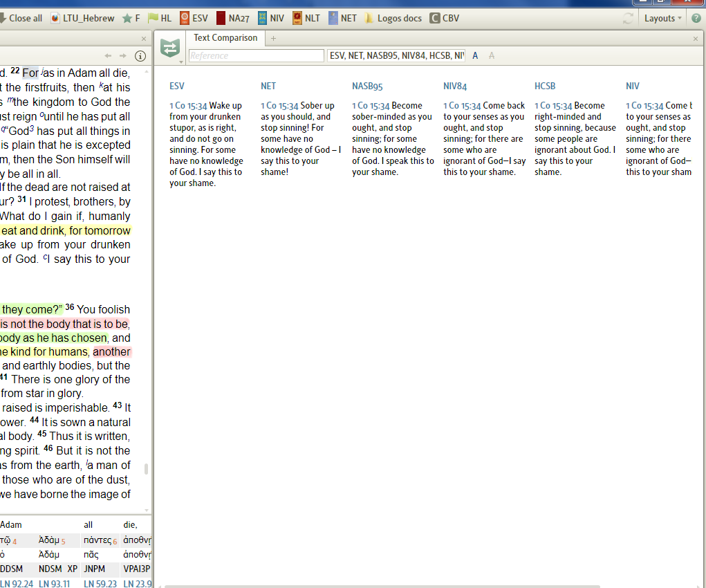
Task: Open the NIV Bible shortcut in toolbar
Action: point(271,19)
